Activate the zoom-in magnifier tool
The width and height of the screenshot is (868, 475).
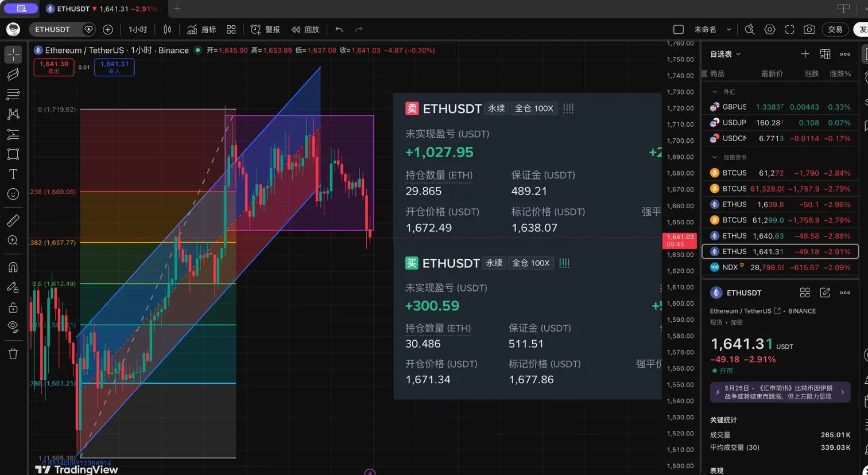pyautogui.click(x=13, y=240)
